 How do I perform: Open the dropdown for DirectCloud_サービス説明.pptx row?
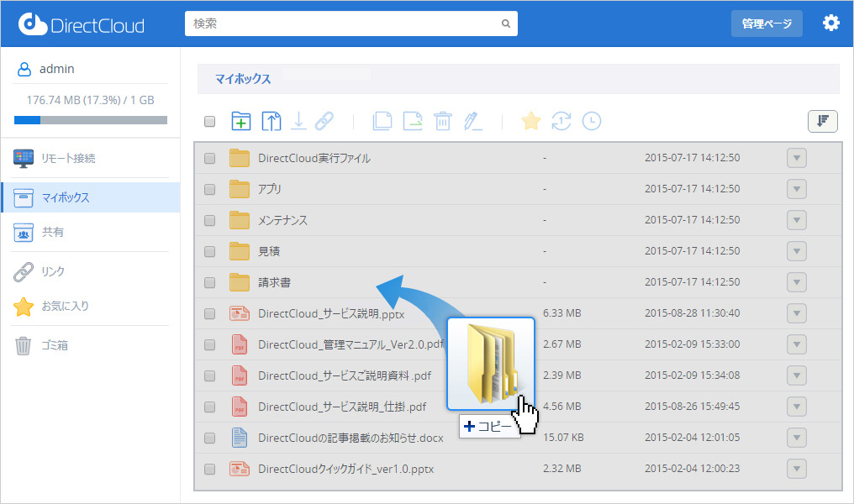pos(796,313)
